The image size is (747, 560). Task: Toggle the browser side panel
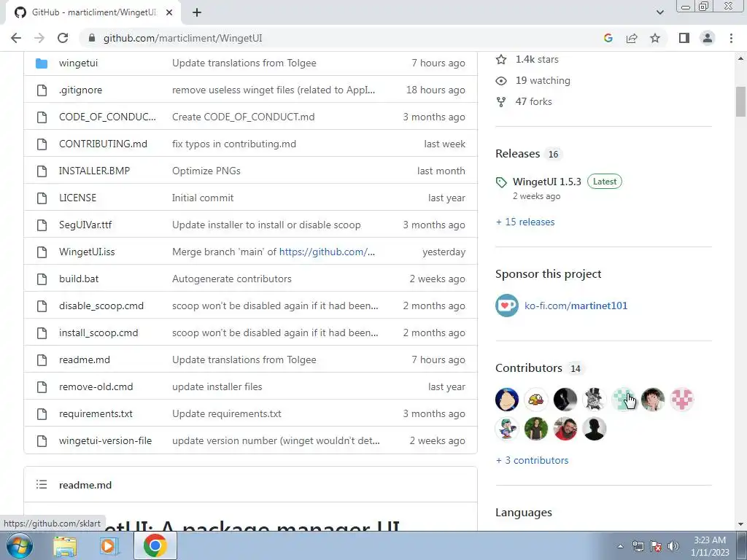coord(684,38)
